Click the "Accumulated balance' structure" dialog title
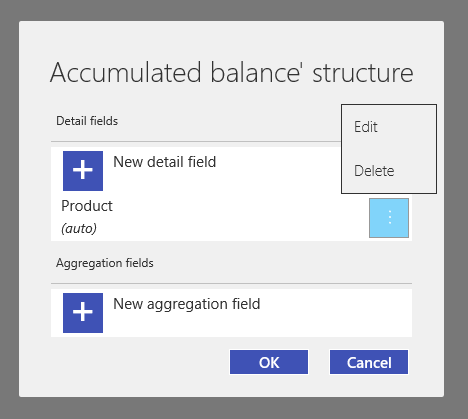Screen dimensions: 468x419 (232, 72)
